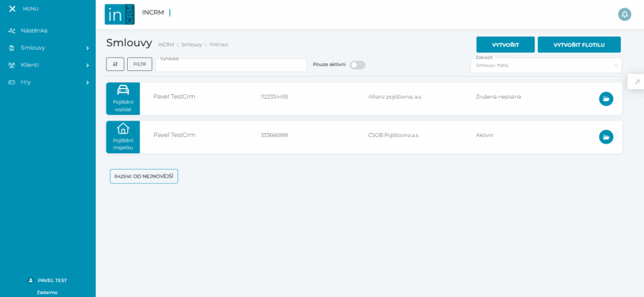Open folder icon for ČSOB contract

(x=606, y=137)
